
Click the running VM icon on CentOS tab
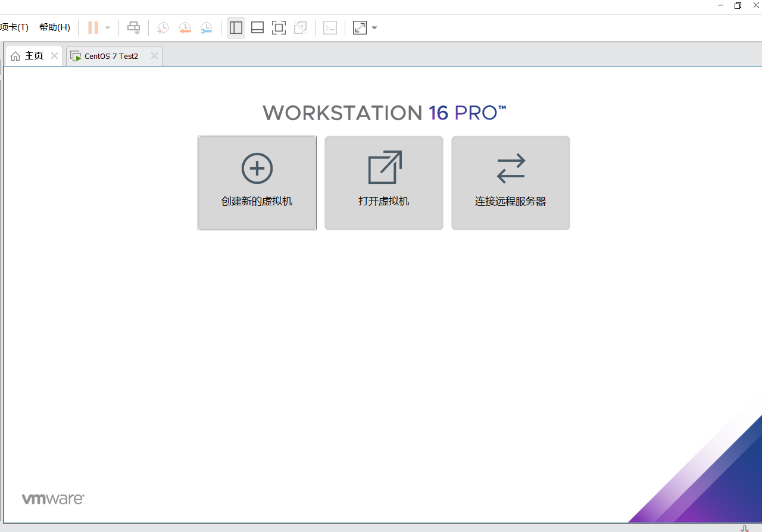pos(76,56)
